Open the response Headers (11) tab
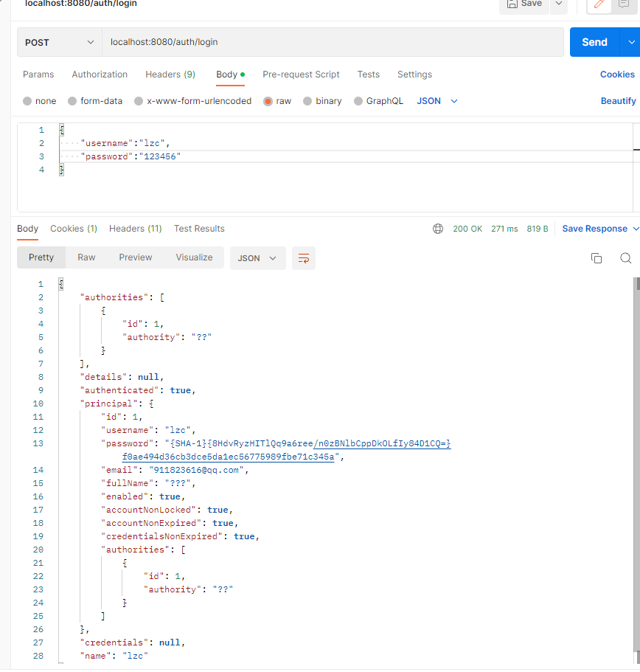The height and width of the screenshot is (672, 640). [136, 229]
